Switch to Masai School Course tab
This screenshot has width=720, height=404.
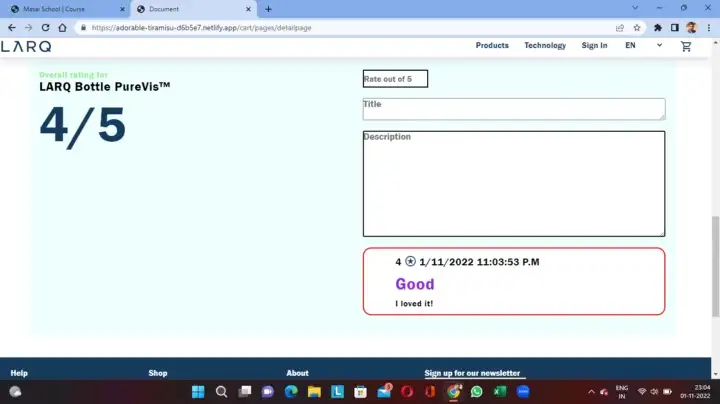[x=67, y=9]
